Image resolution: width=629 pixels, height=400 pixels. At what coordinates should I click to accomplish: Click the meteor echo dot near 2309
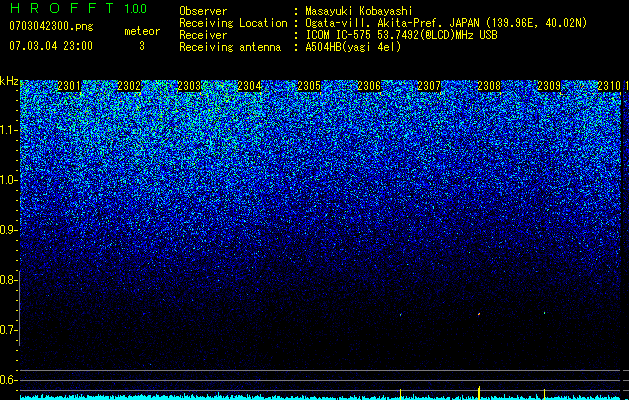pos(544,313)
